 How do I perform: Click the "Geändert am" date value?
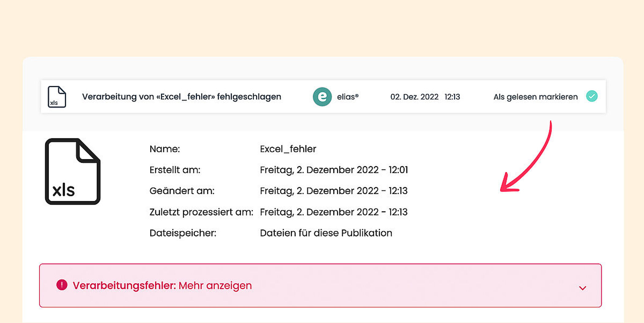coord(334,191)
